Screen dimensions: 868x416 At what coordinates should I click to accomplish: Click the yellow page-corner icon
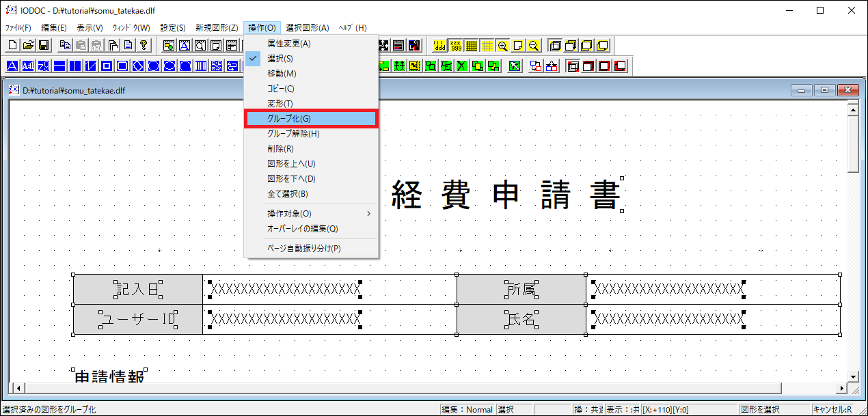pos(519,46)
